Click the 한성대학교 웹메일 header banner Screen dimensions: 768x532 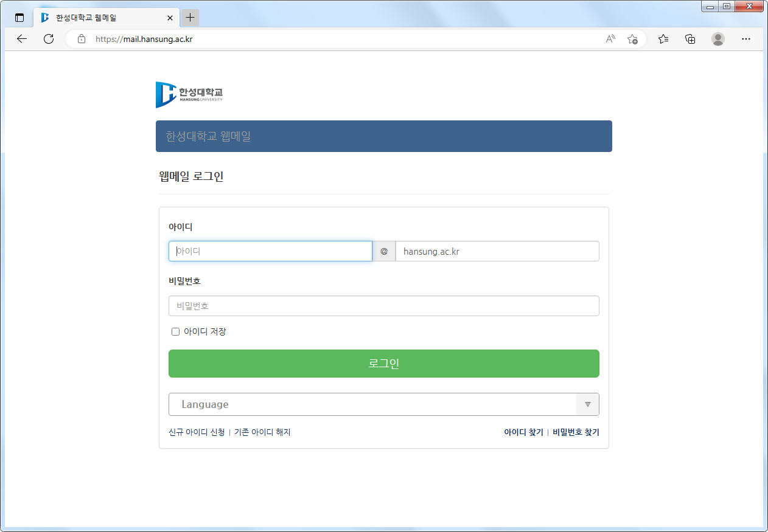click(384, 136)
